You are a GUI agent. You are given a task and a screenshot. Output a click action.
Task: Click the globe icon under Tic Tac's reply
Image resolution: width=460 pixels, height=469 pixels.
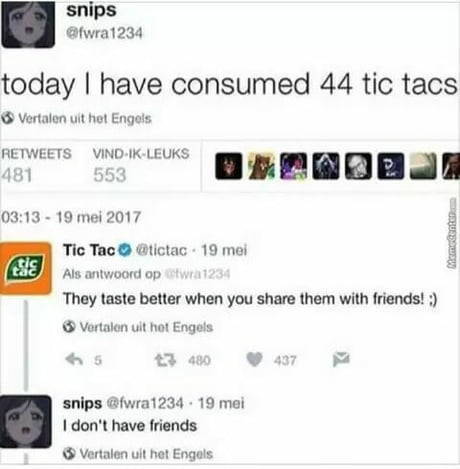[69, 327]
